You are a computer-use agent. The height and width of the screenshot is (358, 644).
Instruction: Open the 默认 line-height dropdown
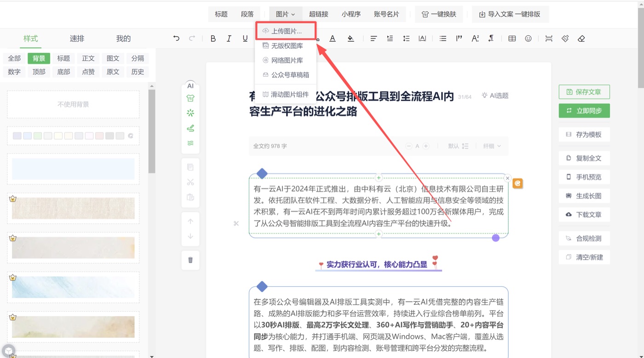pyautogui.click(x=458, y=146)
